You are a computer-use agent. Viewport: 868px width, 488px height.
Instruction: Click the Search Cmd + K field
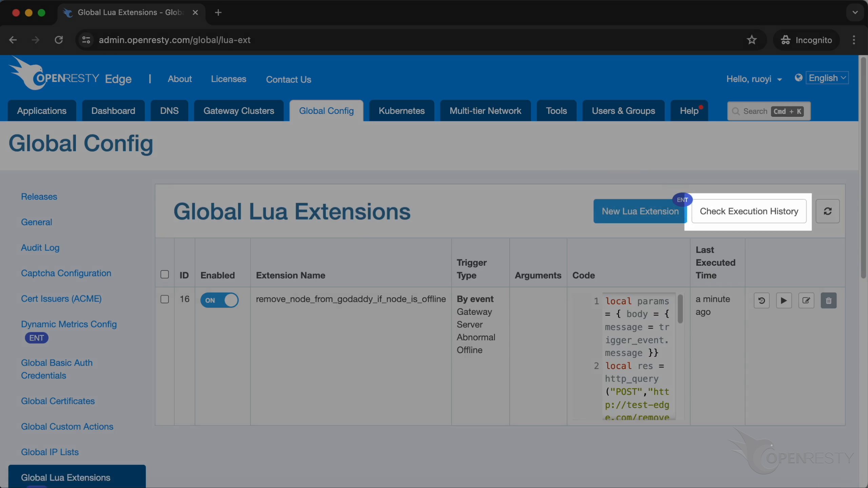tap(769, 111)
